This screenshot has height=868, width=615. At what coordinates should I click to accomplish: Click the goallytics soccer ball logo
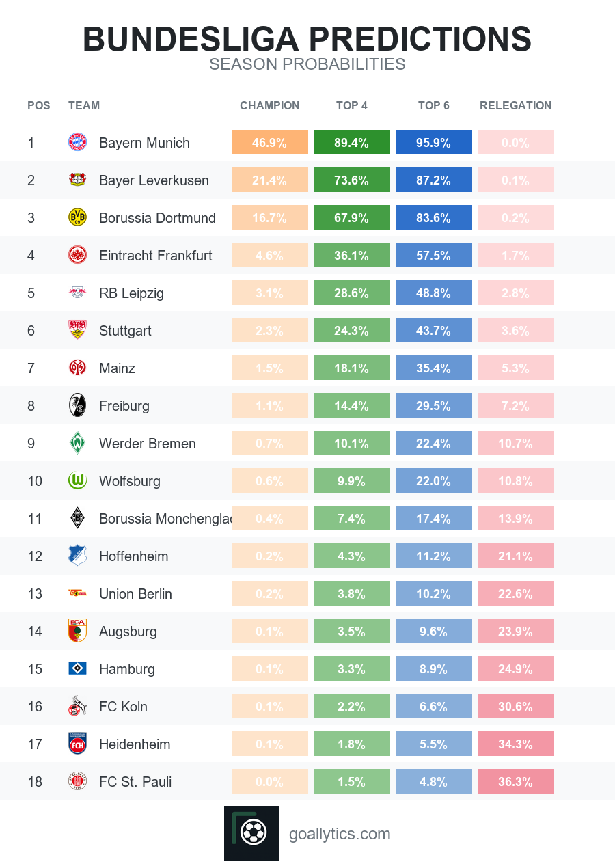(x=251, y=834)
